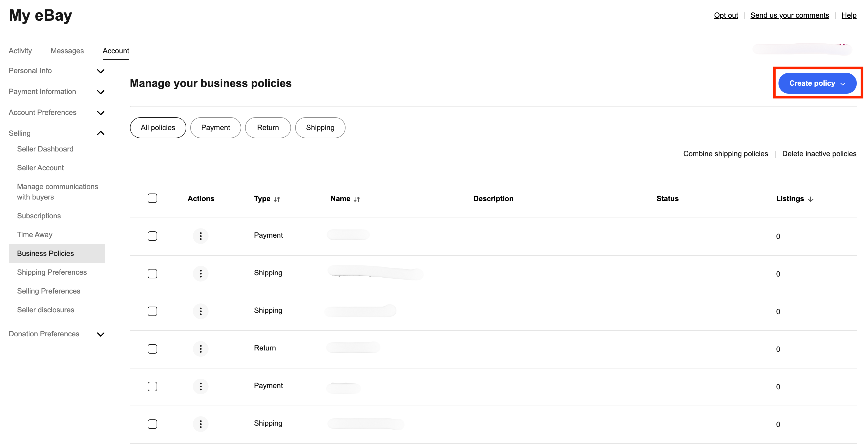Check the second Payment policy row
This screenshot has width=868, height=445.
(x=152, y=386)
